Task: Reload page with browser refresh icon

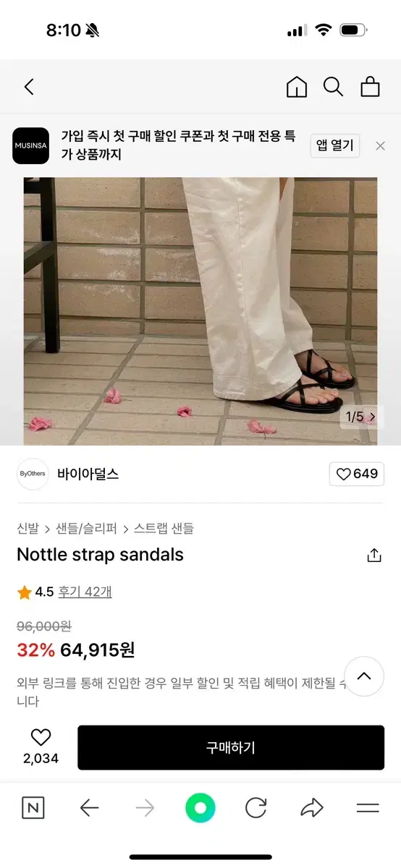Action: 256,808
